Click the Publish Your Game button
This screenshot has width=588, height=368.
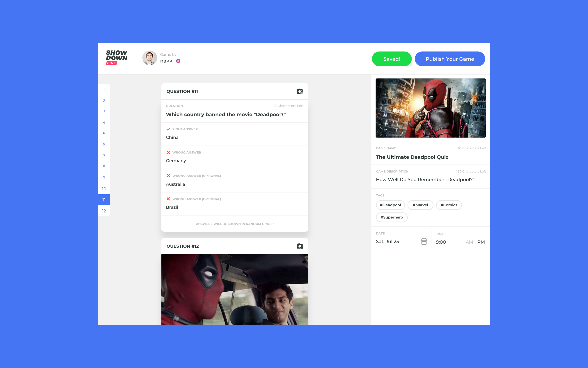[450, 59]
